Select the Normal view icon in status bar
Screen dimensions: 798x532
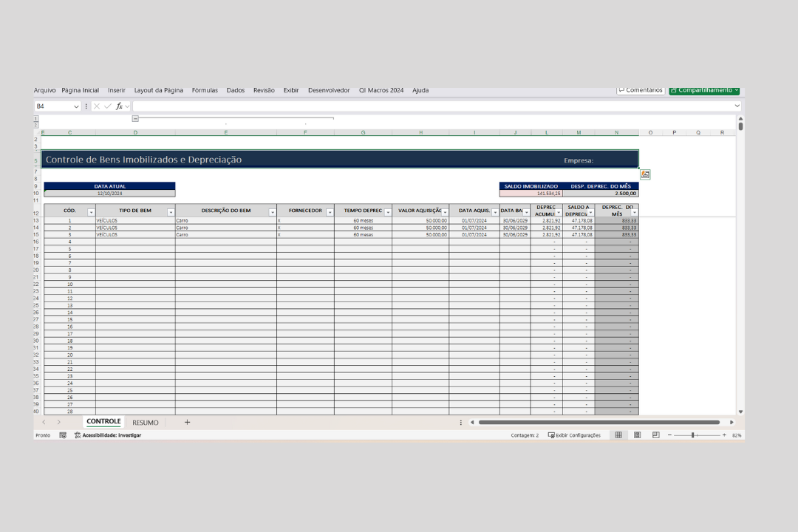coord(618,435)
